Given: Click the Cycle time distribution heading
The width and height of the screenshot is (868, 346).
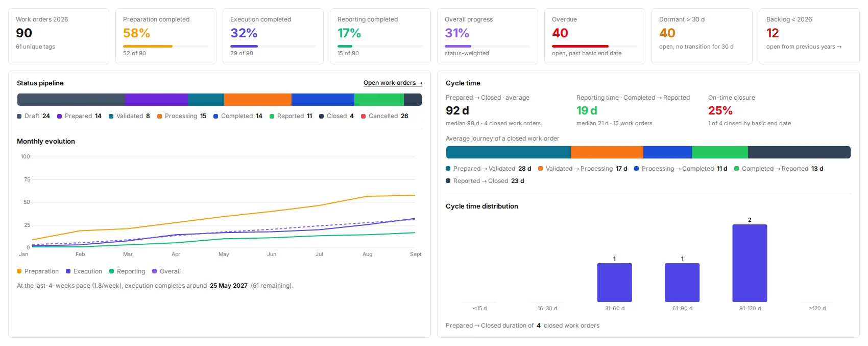Looking at the screenshot, I should [482, 206].
